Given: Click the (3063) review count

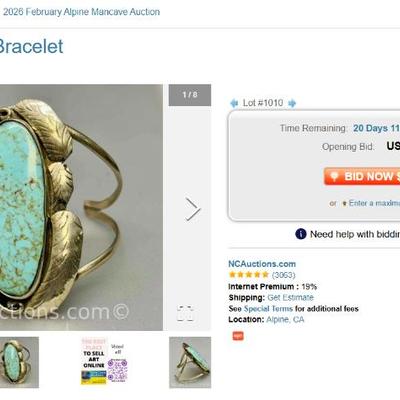Looking at the screenshot, I should tap(283, 275).
